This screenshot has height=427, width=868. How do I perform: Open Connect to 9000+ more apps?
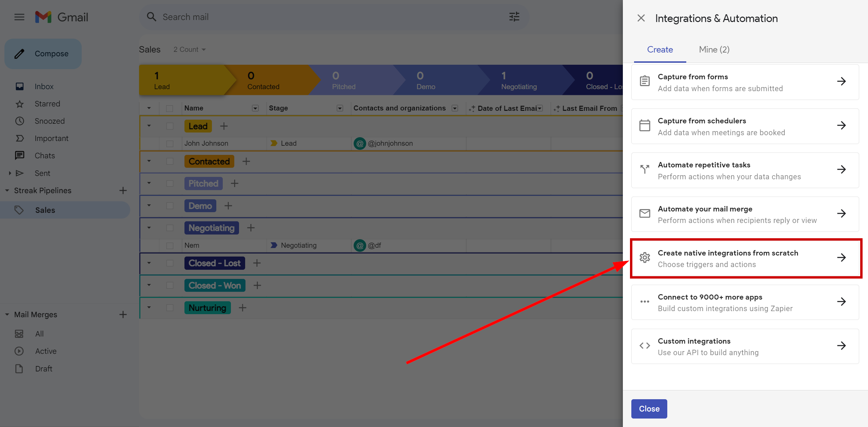(x=745, y=302)
